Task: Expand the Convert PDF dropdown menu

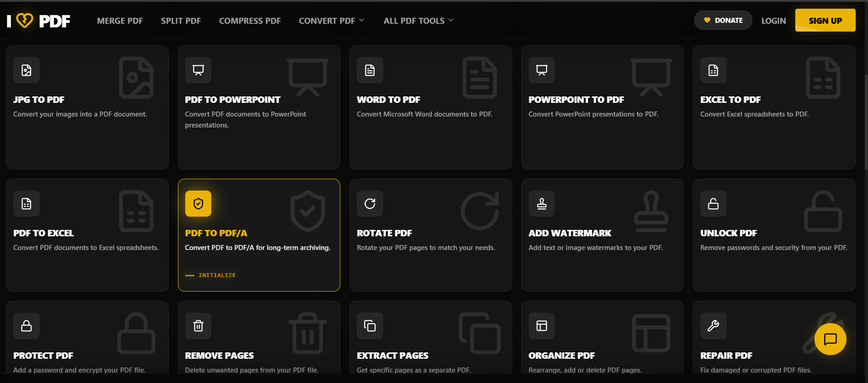Action: (332, 21)
